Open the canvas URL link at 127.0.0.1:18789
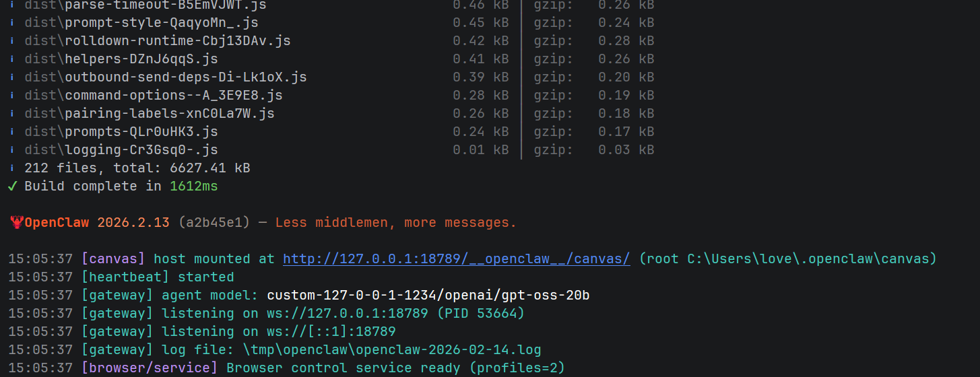 tap(456, 259)
